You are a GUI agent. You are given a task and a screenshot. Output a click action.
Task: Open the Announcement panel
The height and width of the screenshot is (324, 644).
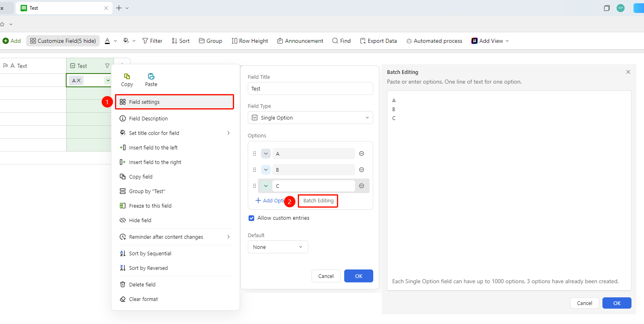(x=300, y=41)
